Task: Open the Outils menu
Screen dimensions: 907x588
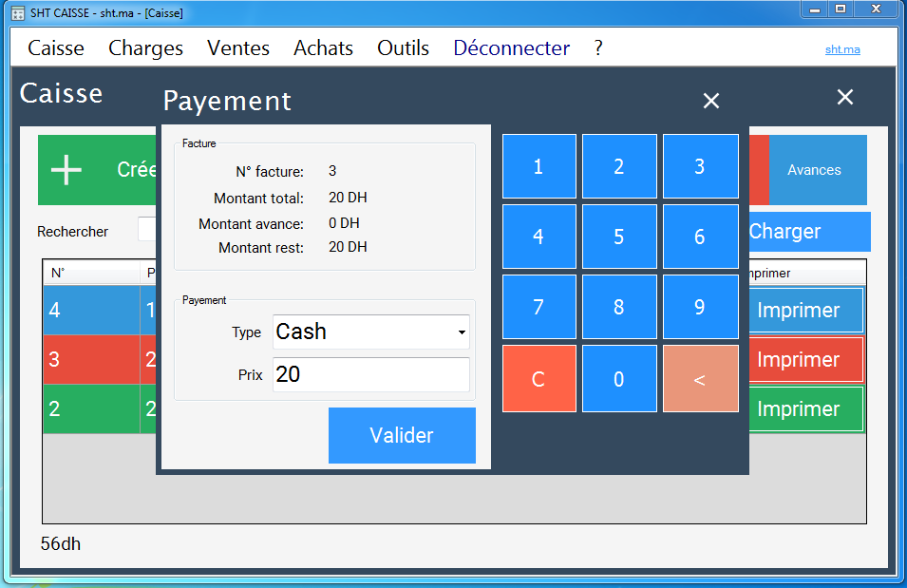Action: [x=403, y=47]
